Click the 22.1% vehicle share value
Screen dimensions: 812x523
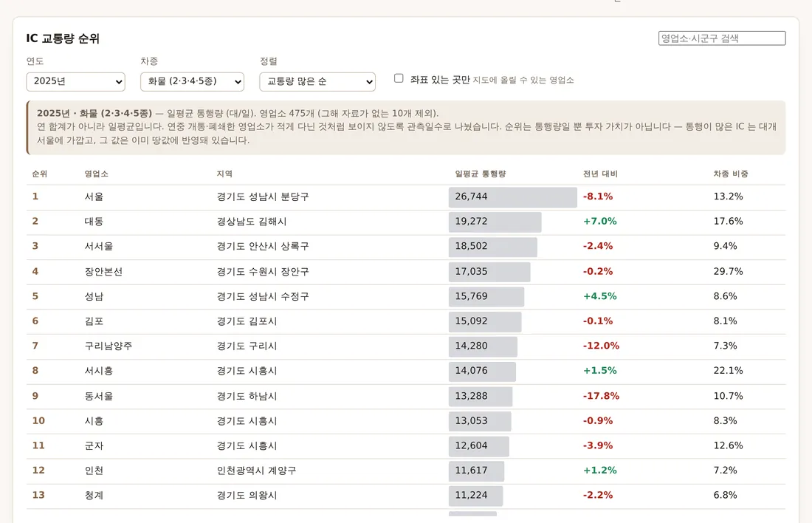coord(728,371)
